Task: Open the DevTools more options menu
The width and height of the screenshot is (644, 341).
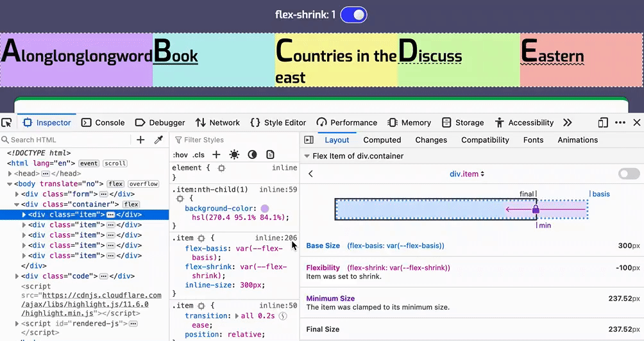Action: point(620,122)
